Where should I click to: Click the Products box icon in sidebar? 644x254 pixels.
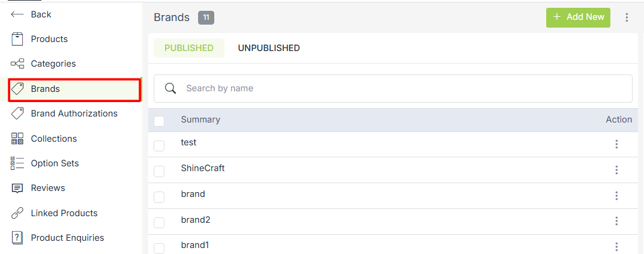tap(17, 39)
